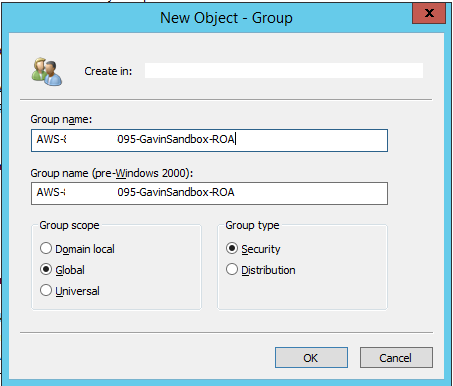This screenshot has height=386, width=453.
Task: Click the "Group name:" label
Action: pyautogui.click(x=61, y=119)
